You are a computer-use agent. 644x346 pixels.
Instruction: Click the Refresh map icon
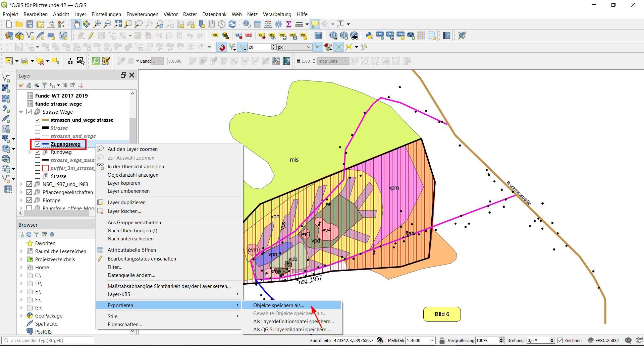[232, 24]
